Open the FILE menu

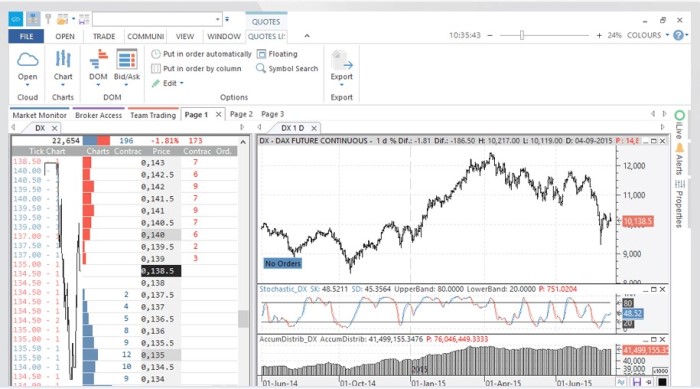pos(26,37)
